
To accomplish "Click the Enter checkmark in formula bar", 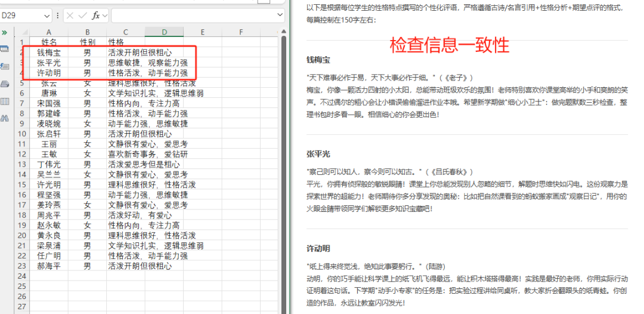I will coord(82,16).
